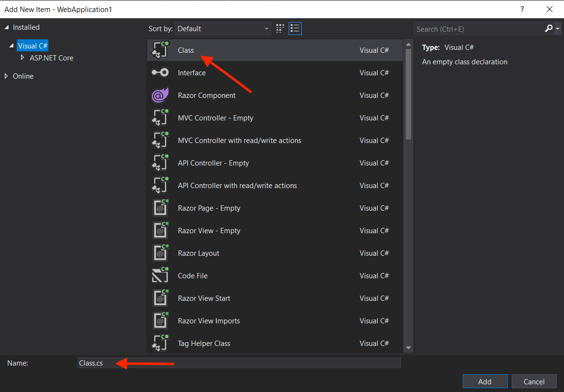Select the Code File template icon

click(x=160, y=275)
